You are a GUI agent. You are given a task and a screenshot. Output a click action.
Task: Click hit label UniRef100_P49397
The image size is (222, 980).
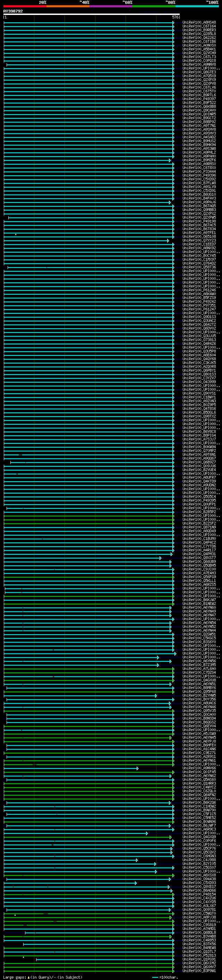[199, 99]
